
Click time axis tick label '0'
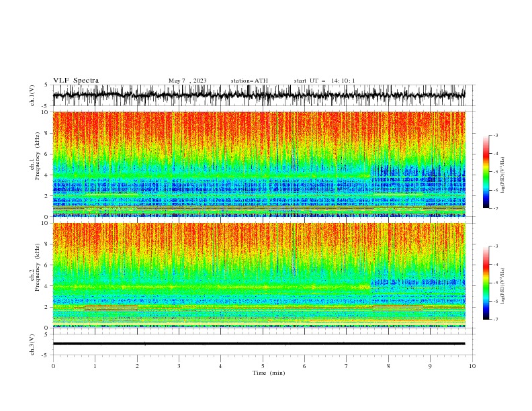point(53,366)
